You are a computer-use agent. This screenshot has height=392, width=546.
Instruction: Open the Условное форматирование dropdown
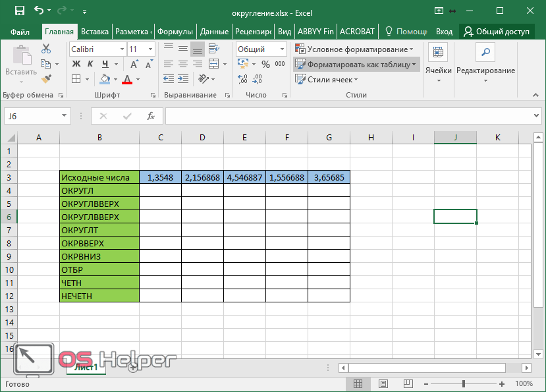tap(354, 49)
